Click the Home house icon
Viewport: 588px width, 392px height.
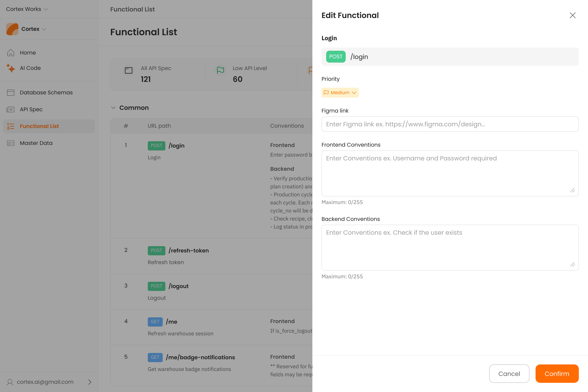[x=11, y=53]
